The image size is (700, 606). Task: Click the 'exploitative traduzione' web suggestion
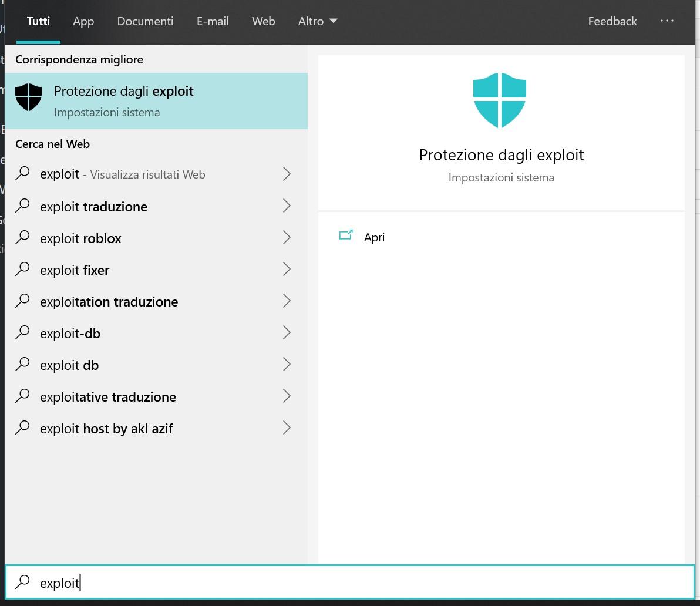156,396
